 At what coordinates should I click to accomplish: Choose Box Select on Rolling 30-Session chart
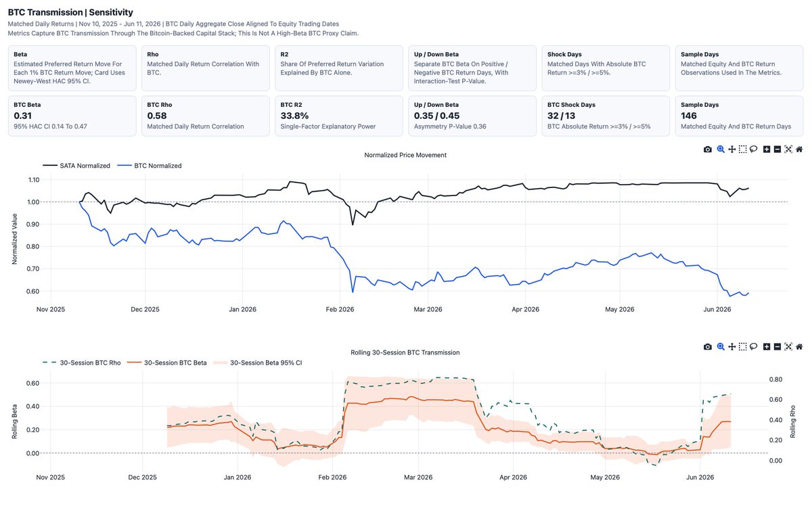tap(742, 346)
